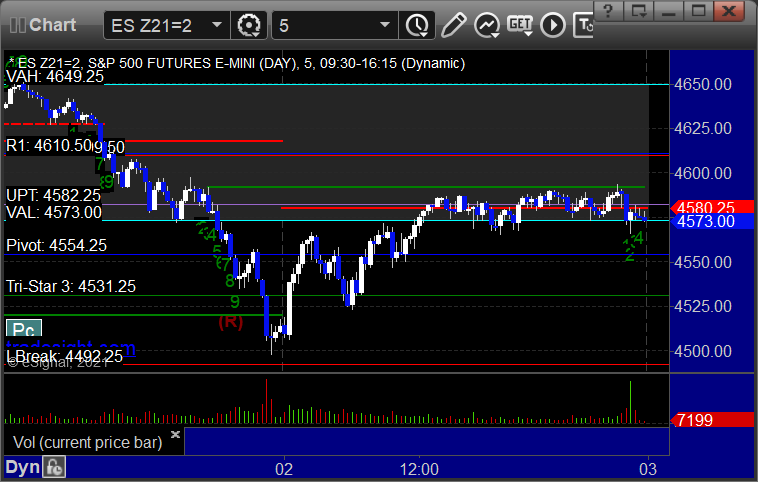The height and width of the screenshot is (482, 758).
Task: Close the chart window
Action: (x=729, y=11)
